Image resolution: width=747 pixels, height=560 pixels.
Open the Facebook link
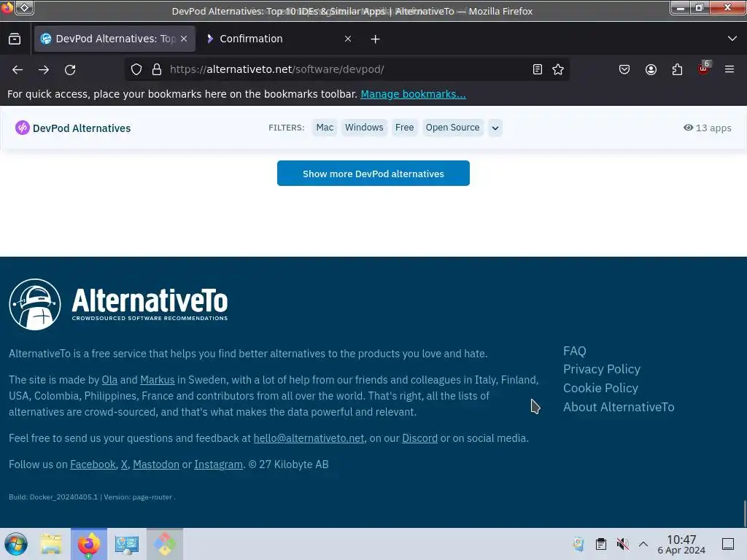point(93,464)
